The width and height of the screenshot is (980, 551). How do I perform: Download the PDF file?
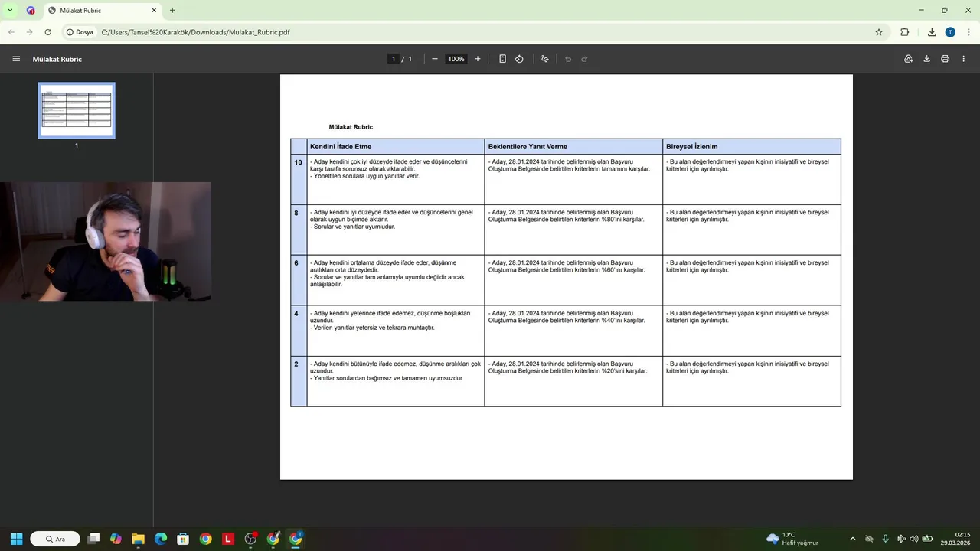click(x=926, y=59)
